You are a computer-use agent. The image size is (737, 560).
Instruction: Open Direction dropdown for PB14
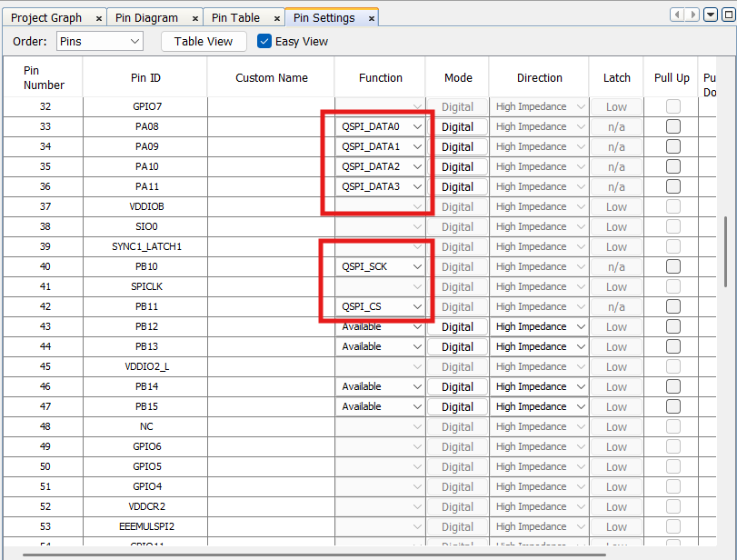point(539,386)
